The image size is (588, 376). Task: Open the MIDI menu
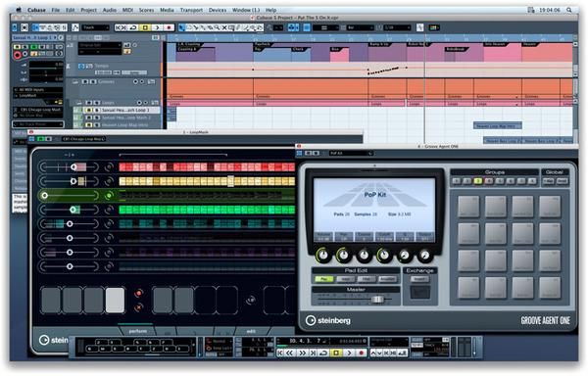127,10
